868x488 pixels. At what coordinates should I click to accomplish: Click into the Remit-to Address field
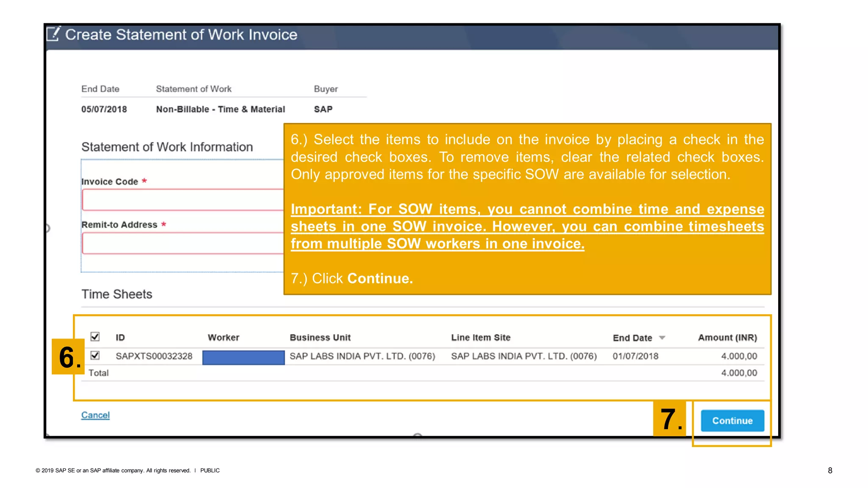(182, 244)
